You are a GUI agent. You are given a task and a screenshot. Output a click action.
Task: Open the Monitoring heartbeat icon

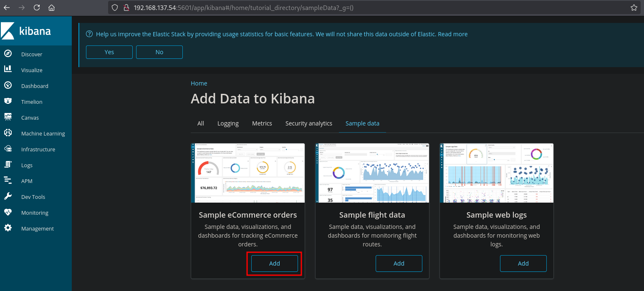pos(8,212)
